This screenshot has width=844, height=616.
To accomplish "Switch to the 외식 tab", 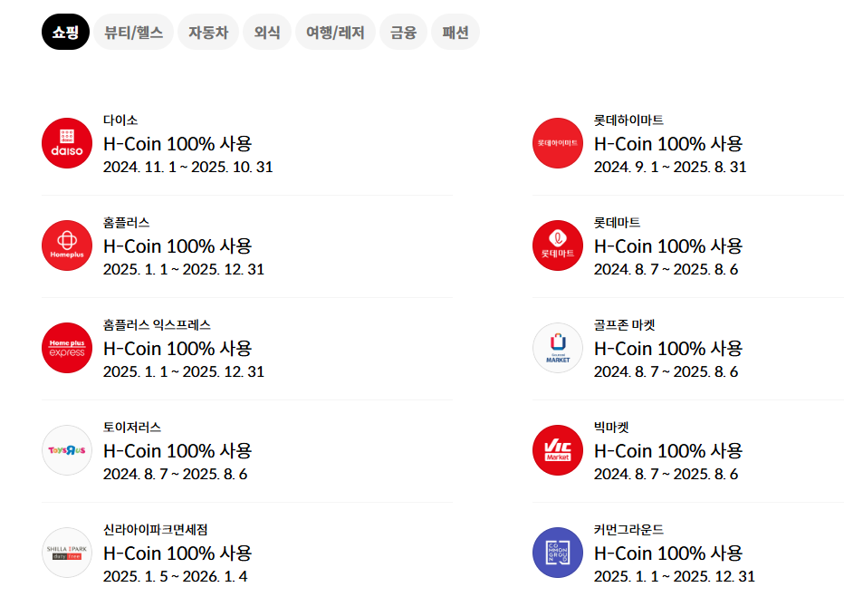I will (267, 33).
